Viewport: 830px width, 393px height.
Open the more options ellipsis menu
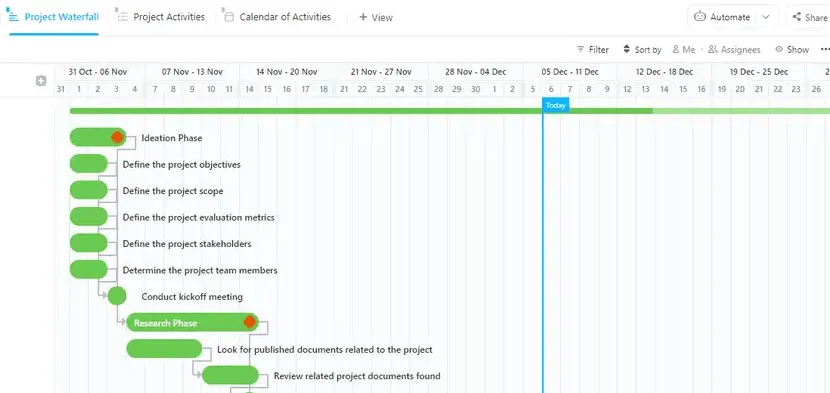pyautogui.click(x=825, y=49)
